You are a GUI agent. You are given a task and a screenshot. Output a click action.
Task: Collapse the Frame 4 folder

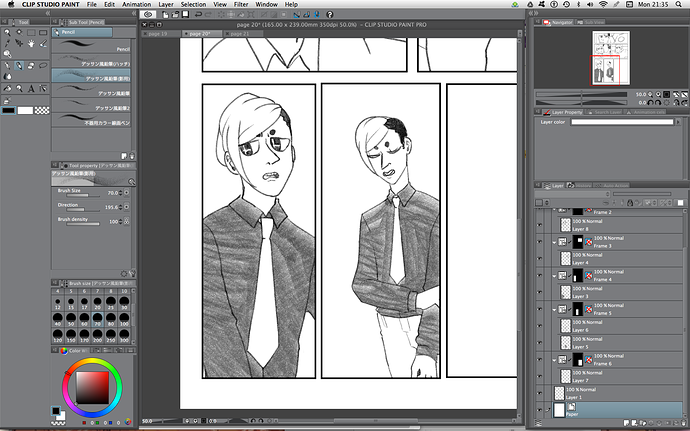point(554,276)
